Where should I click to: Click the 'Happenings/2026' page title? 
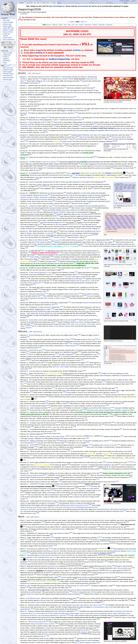click(x=29, y=9)
